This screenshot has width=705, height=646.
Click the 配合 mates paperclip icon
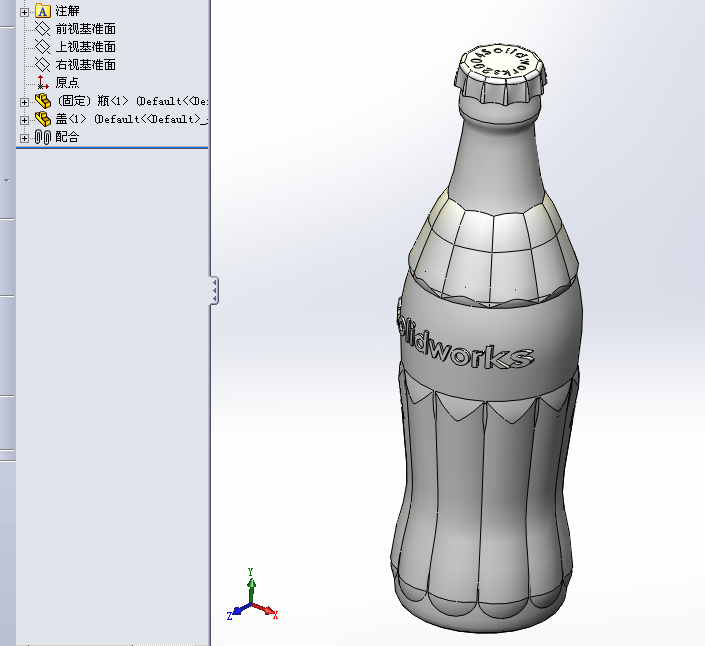coord(43,137)
